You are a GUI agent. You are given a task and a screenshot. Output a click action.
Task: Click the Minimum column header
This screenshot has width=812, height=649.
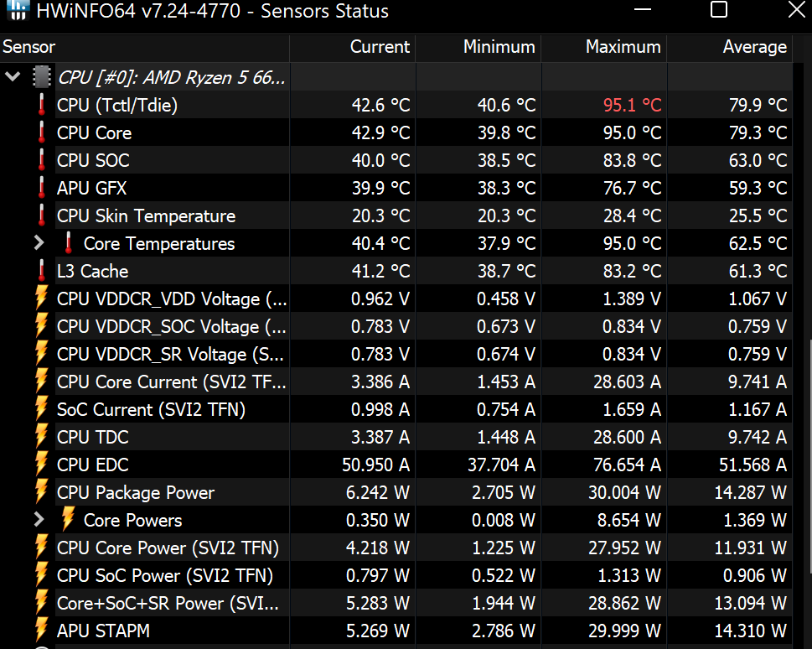click(x=478, y=47)
